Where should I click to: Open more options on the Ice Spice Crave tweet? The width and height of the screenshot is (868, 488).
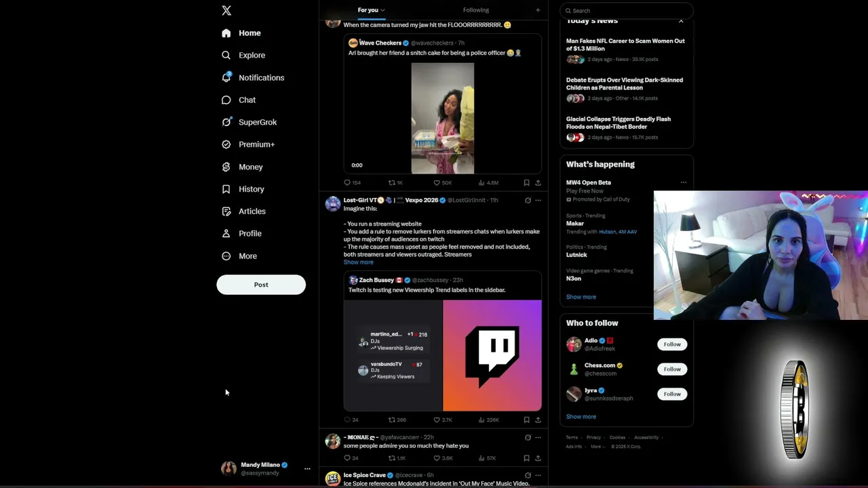click(x=538, y=476)
